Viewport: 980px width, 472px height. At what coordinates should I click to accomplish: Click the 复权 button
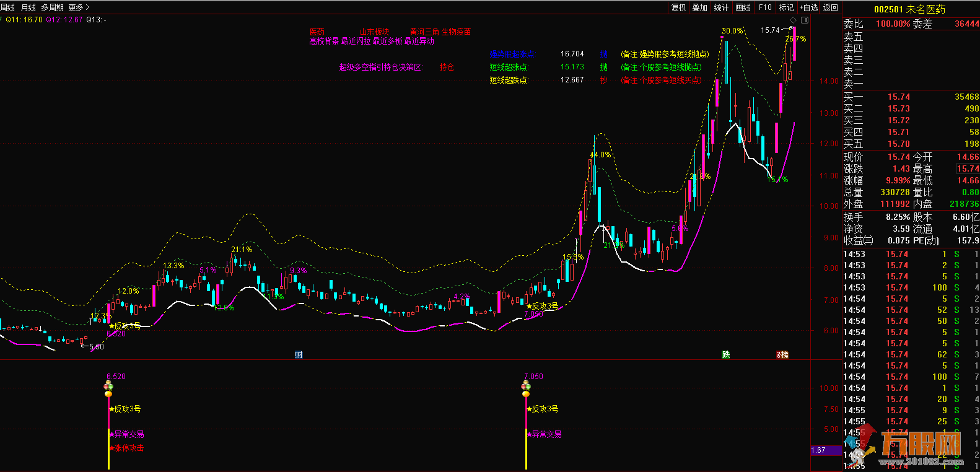pos(679,7)
